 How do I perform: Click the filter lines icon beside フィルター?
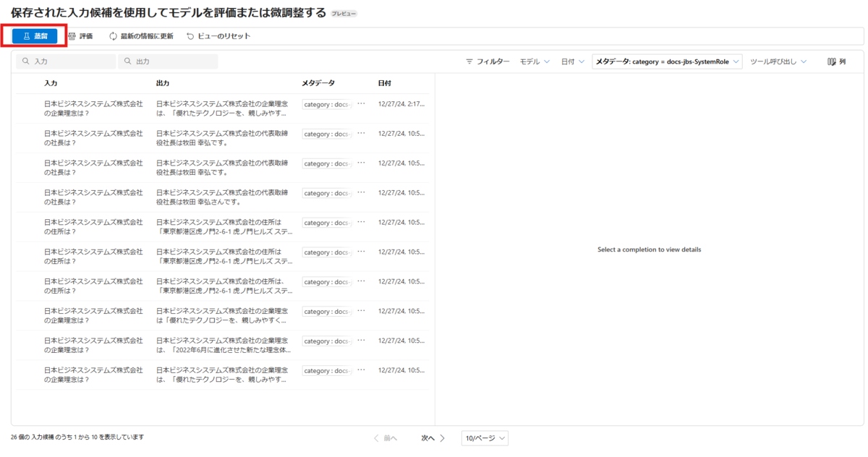click(x=469, y=61)
